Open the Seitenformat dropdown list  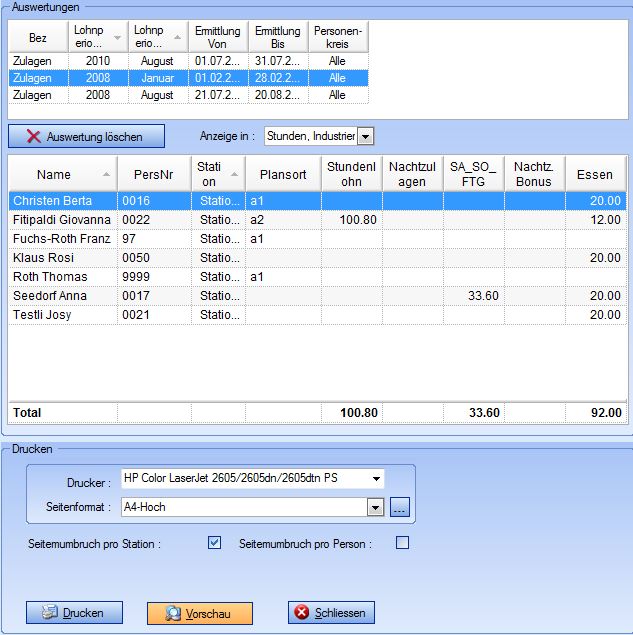375,507
